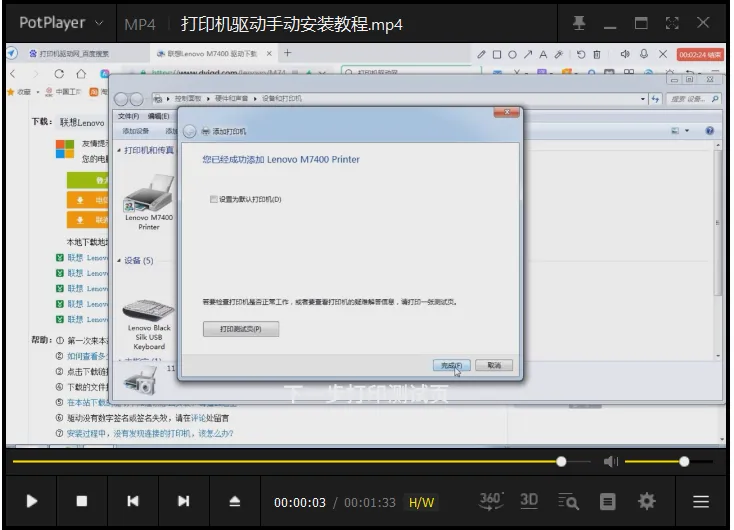Toggle the 360 degree video mode

[x=491, y=501]
